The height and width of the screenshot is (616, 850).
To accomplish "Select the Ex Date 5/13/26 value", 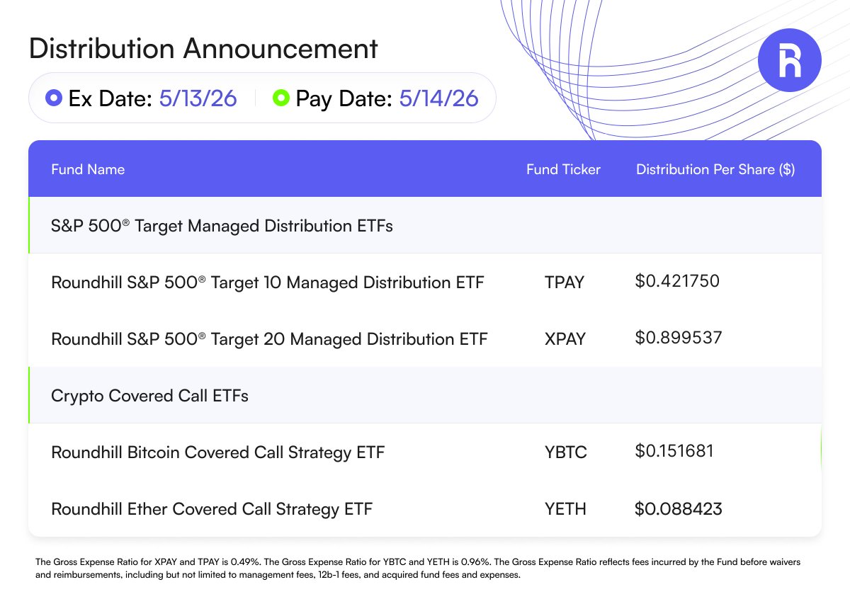I will coord(198,98).
